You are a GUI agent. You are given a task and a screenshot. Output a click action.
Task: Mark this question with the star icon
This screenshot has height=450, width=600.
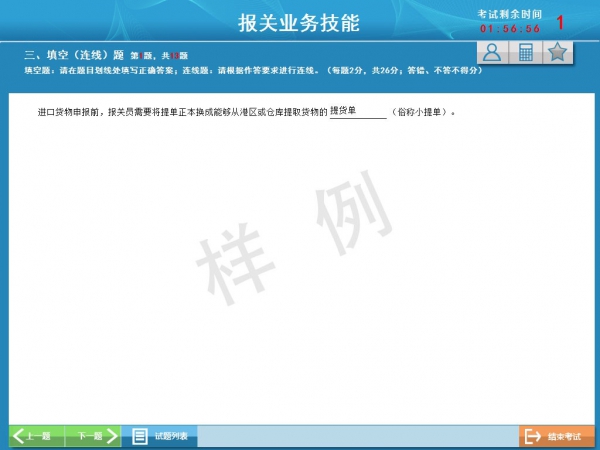coord(558,53)
